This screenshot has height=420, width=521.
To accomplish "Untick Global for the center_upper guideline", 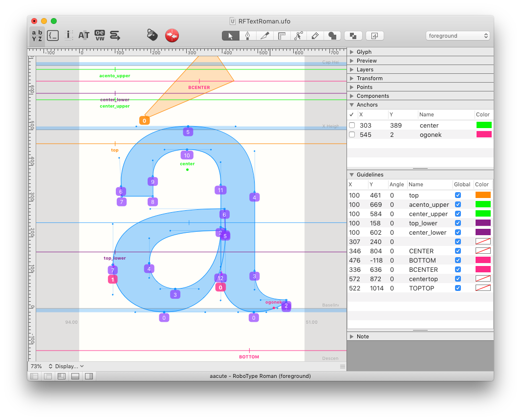I will pyautogui.click(x=458, y=214).
